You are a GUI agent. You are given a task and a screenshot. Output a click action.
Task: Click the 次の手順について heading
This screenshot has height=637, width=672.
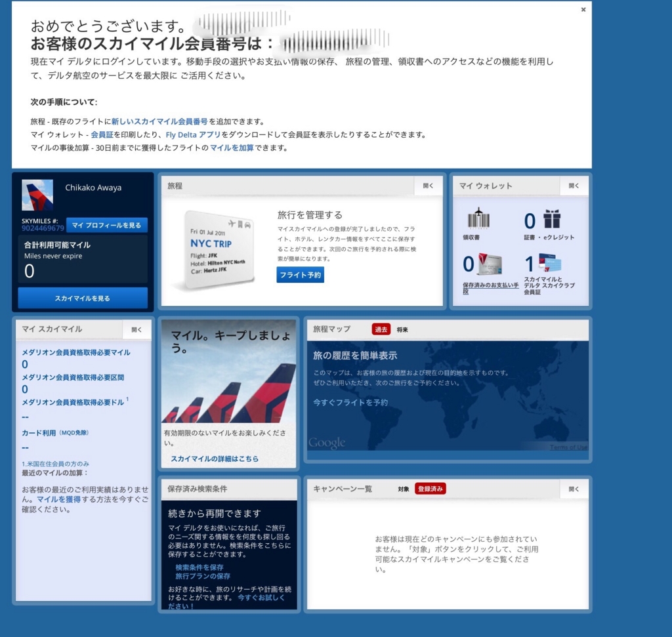pyautogui.click(x=64, y=102)
